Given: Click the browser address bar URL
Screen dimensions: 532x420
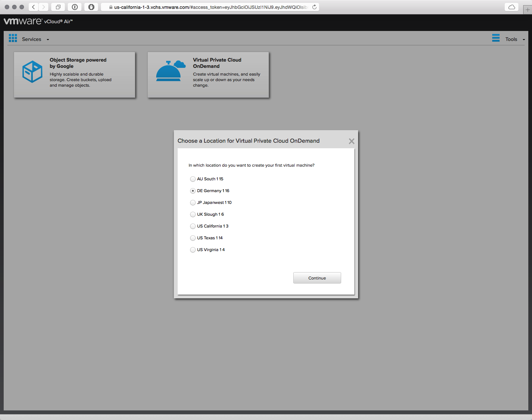Looking at the screenshot, I should click(x=210, y=7).
